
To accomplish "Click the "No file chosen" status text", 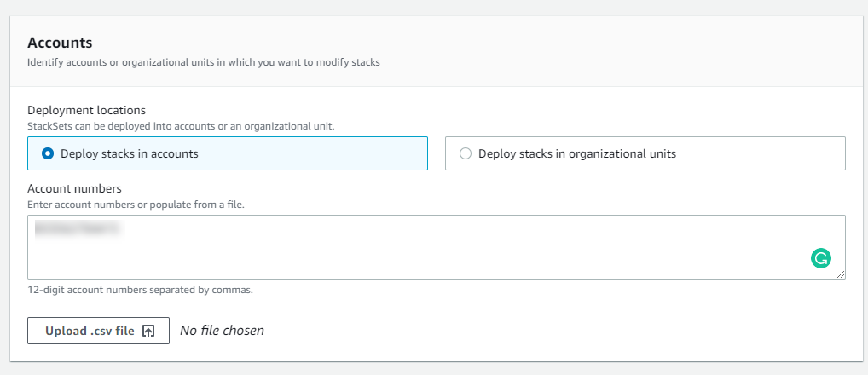I will coord(222,331).
